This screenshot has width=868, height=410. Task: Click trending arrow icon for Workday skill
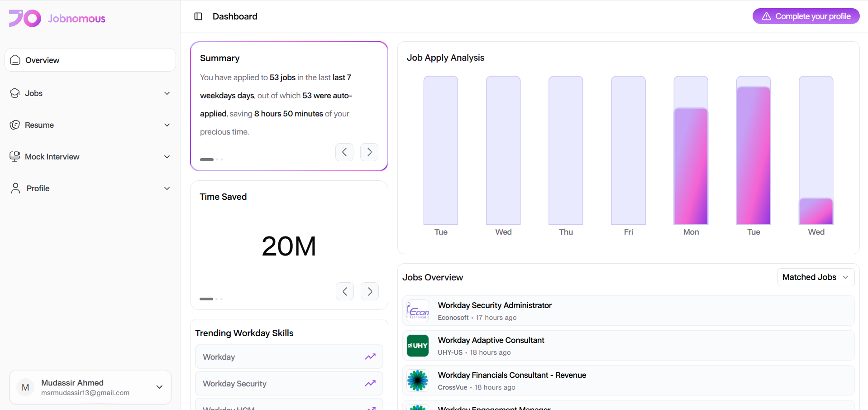pyautogui.click(x=370, y=357)
